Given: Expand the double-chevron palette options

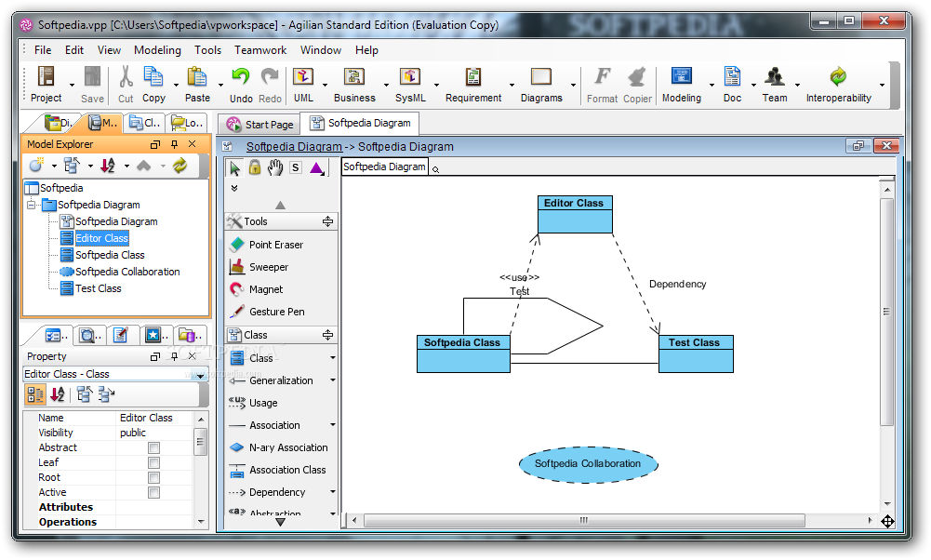Looking at the screenshot, I should 234,188.
